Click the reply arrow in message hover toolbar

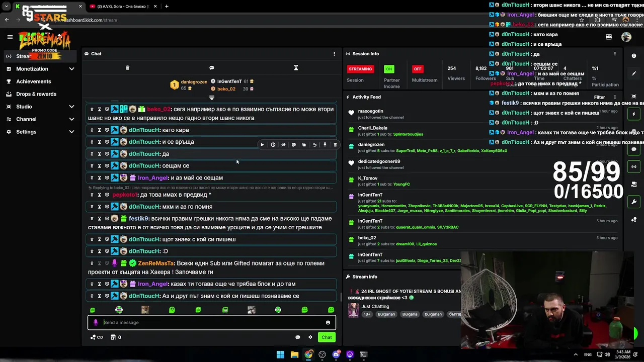[x=314, y=145]
